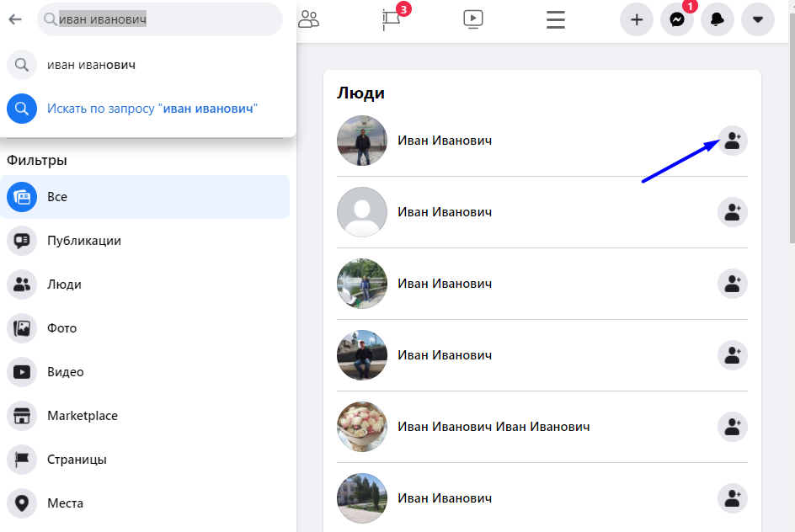795x532 pixels.
Task: Open first Иван Иванович profile photo
Action: click(362, 141)
